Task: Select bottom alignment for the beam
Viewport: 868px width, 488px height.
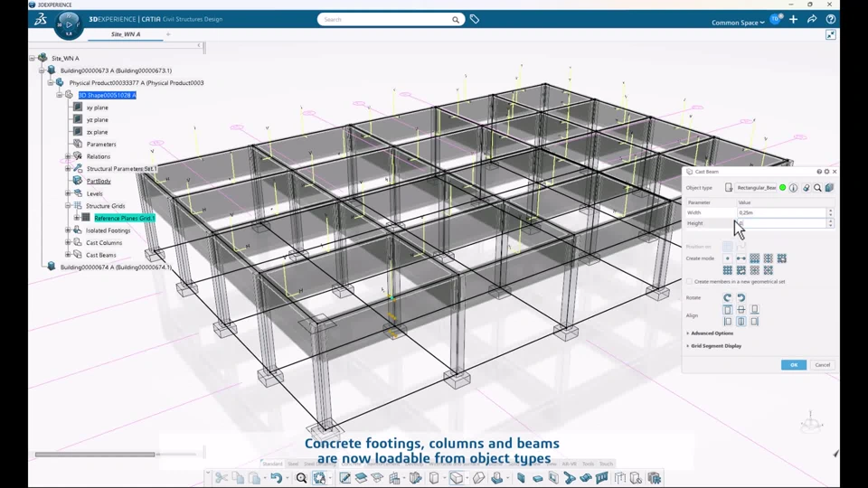Action: (x=754, y=310)
